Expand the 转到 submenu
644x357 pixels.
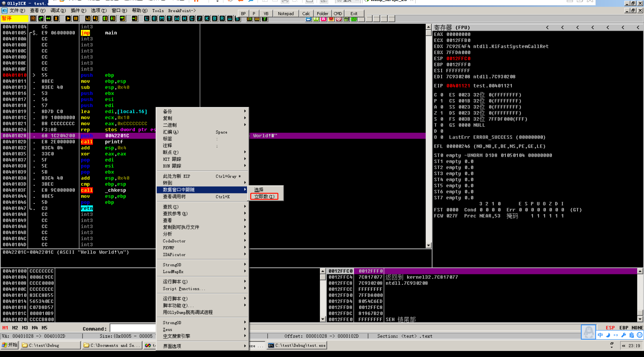(203, 183)
